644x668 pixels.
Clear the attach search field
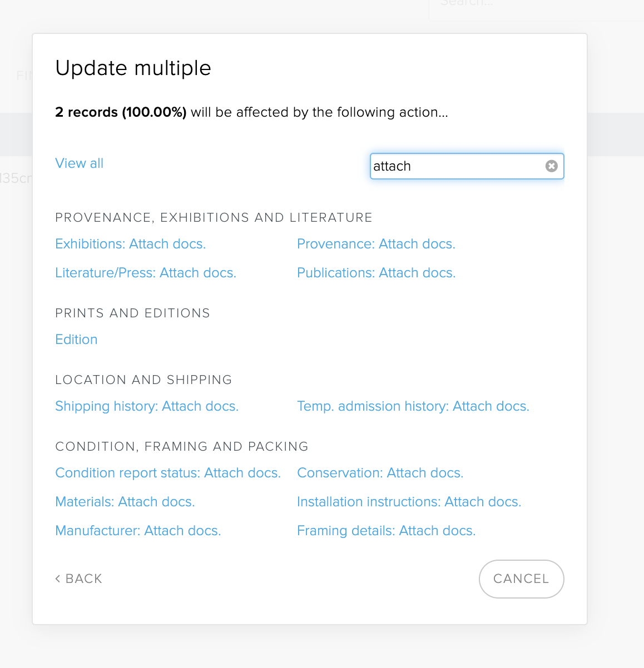(551, 166)
